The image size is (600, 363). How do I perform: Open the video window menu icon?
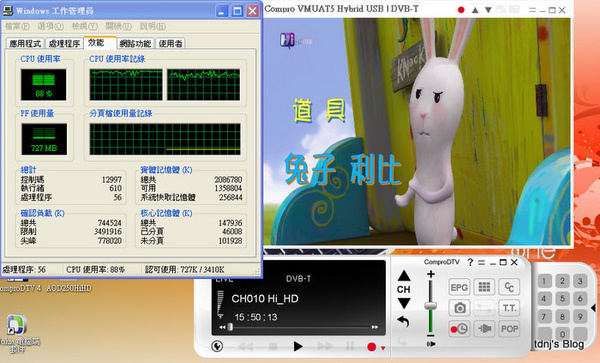[x=532, y=10]
